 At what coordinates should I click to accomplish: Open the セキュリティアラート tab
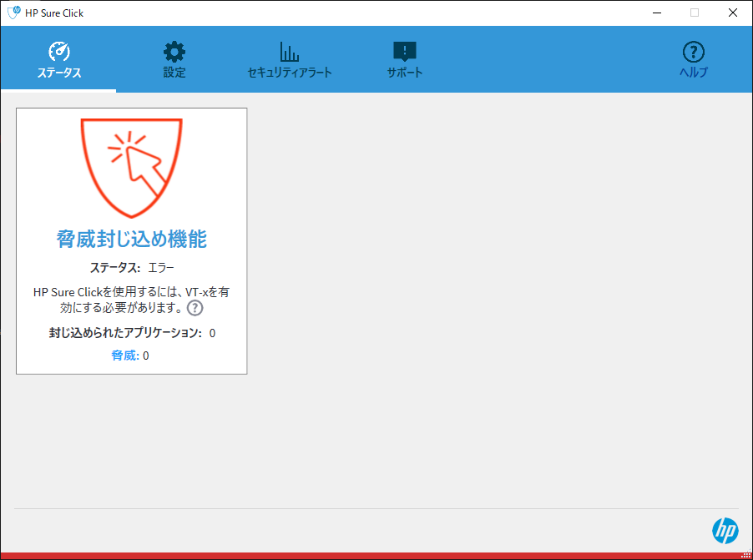pyautogui.click(x=289, y=59)
